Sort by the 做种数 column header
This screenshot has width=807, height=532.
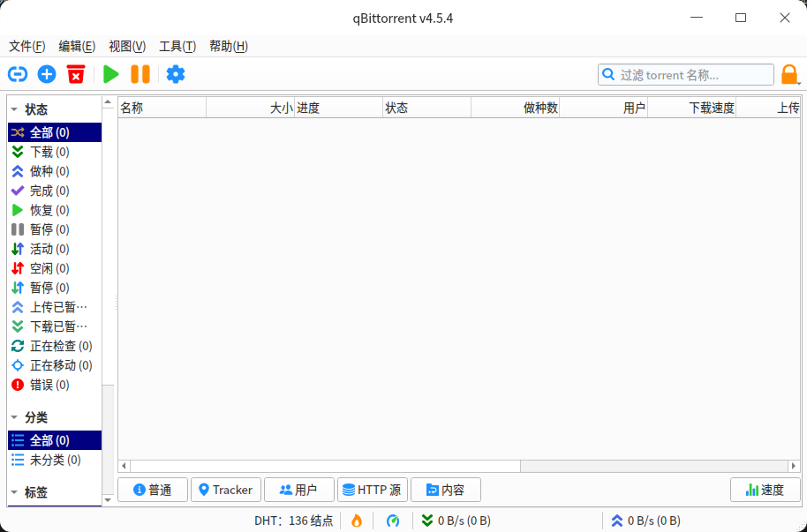click(515, 108)
